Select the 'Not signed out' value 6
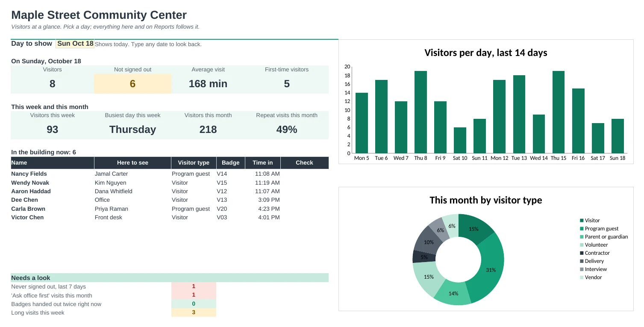The height and width of the screenshot is (327, 644). coord(132,84)
